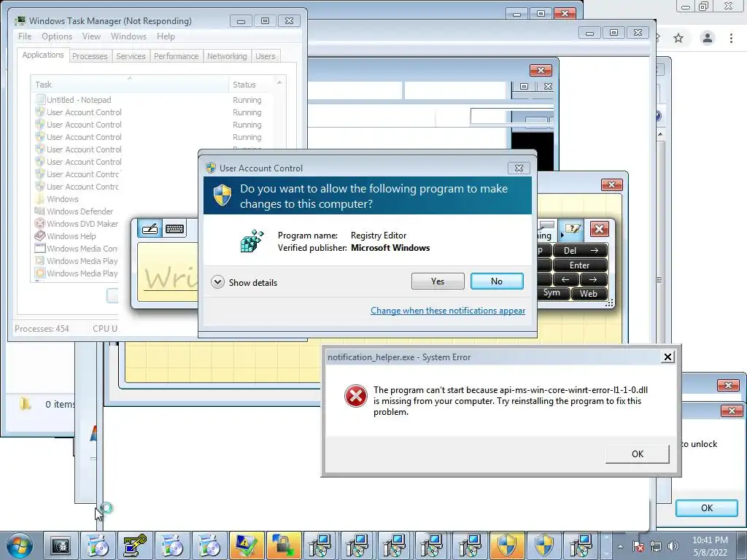Tap the Enter key on Input Panel
The width and height of the screenshot is (747, 560).
pyautogui.click(x=580, y=265)
